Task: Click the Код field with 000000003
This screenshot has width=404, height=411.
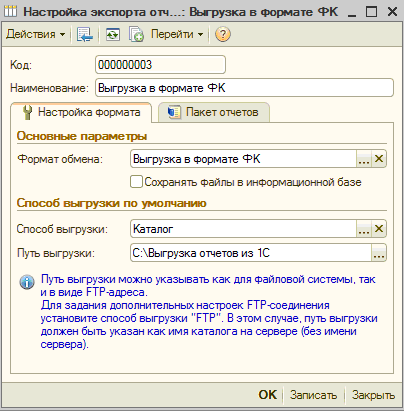Action: (x=160, y=64)
